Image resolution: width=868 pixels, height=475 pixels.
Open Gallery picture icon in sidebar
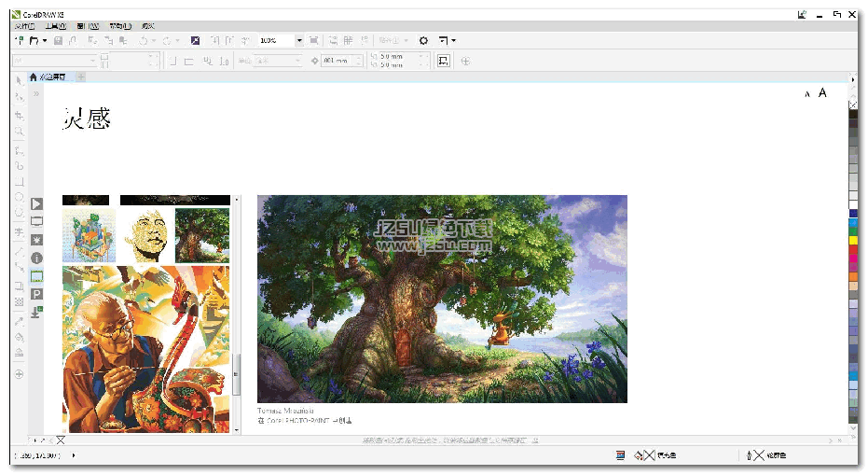36,276
